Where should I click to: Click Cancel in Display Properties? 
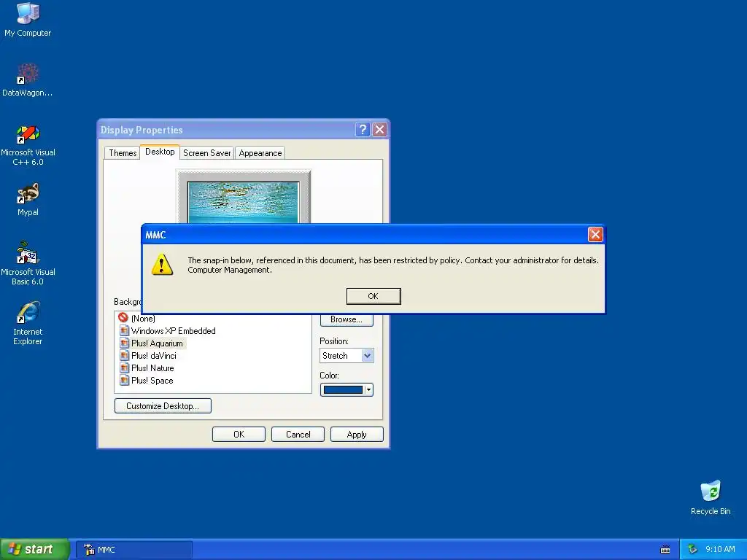298,435
